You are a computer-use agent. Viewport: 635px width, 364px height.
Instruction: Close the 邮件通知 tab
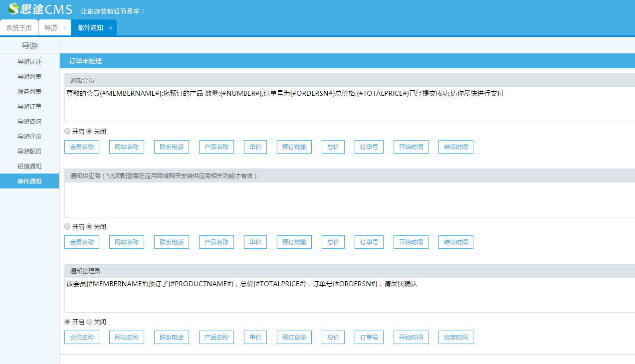click(x=111, y=28)
